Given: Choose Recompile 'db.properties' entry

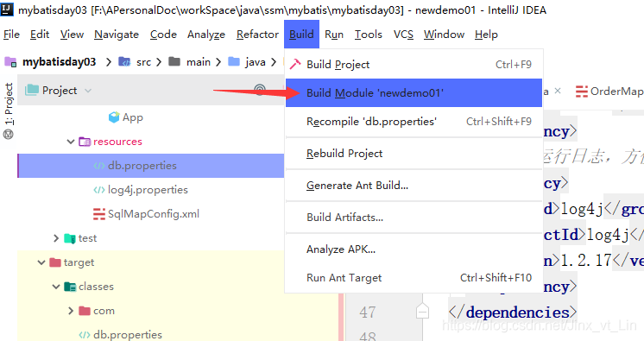Looking at the screenshot, I should 414,122.
